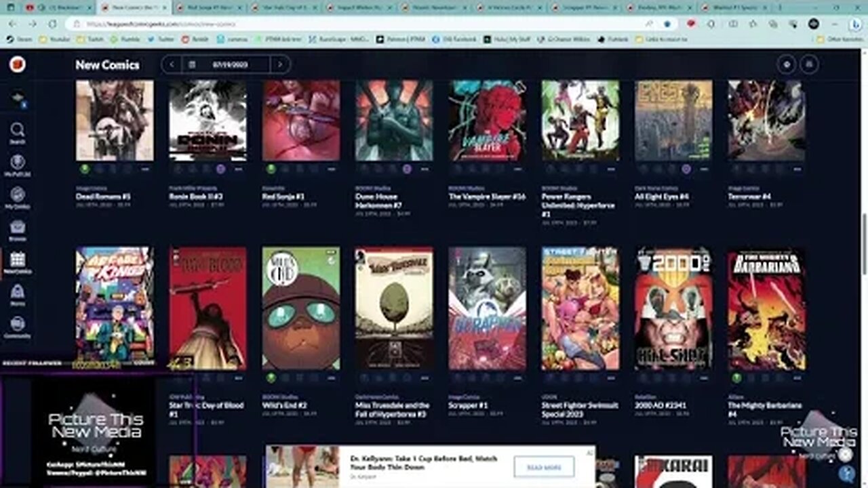Image resolution: width=868 pixels, height=488 pixels.
Task: Go to next week with right arrow
Action: [x=279, y=65]
